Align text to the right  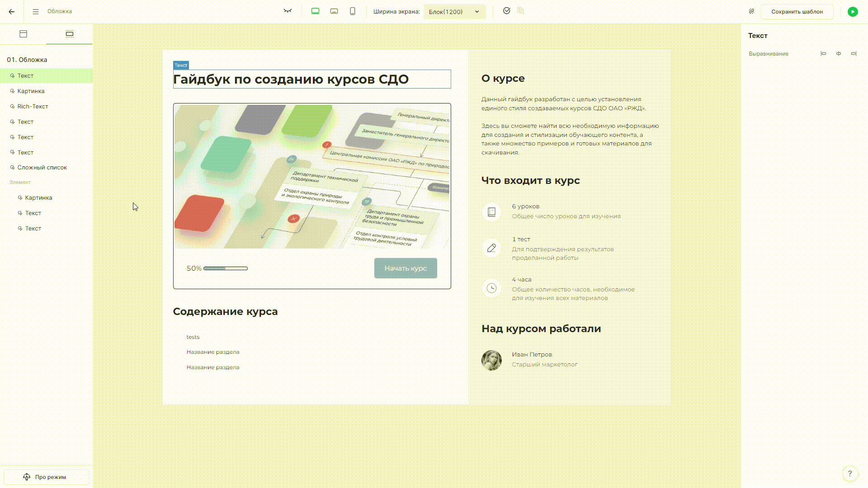point(854,54)
